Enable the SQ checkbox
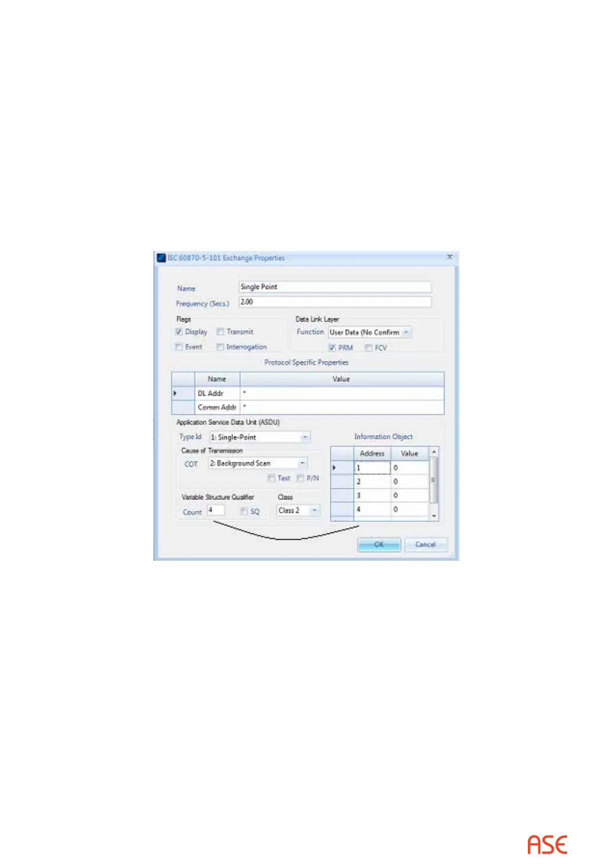This screenshot has height=868, width=614. 244,511
